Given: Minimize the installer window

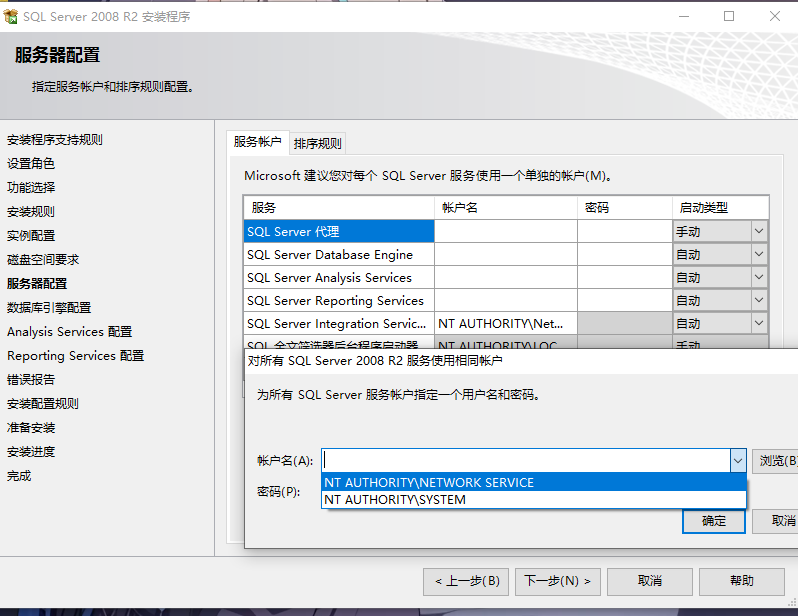Looking at the screenshot, I should pos(684,16).
